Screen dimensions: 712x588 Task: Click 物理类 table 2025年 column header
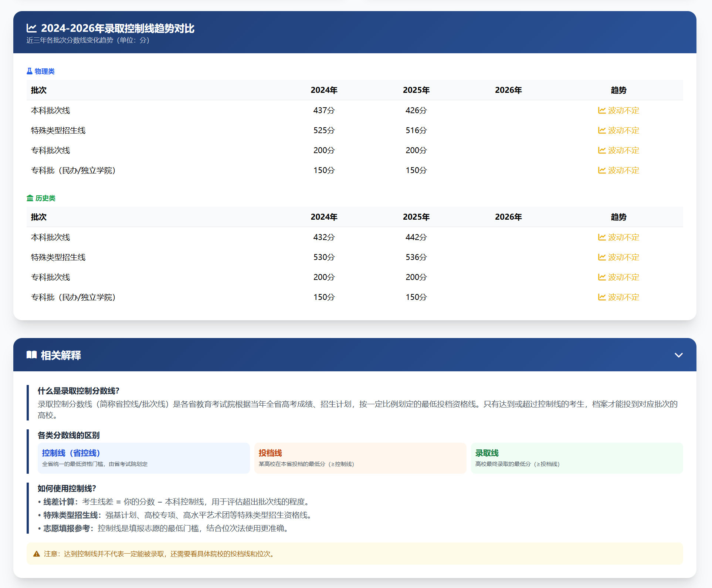[x=416, y=90]
